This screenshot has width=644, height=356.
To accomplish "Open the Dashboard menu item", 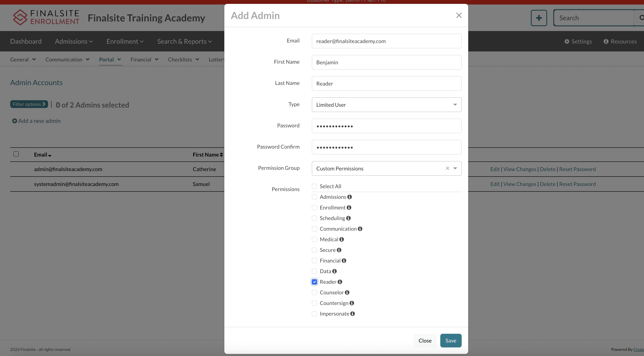I will pyautogui.click(x=26, y=41).
